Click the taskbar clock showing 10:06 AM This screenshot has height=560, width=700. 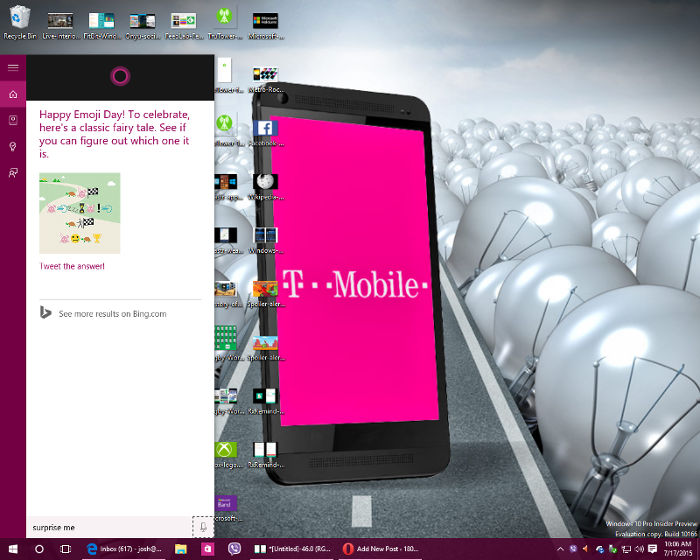pos(678,549)
